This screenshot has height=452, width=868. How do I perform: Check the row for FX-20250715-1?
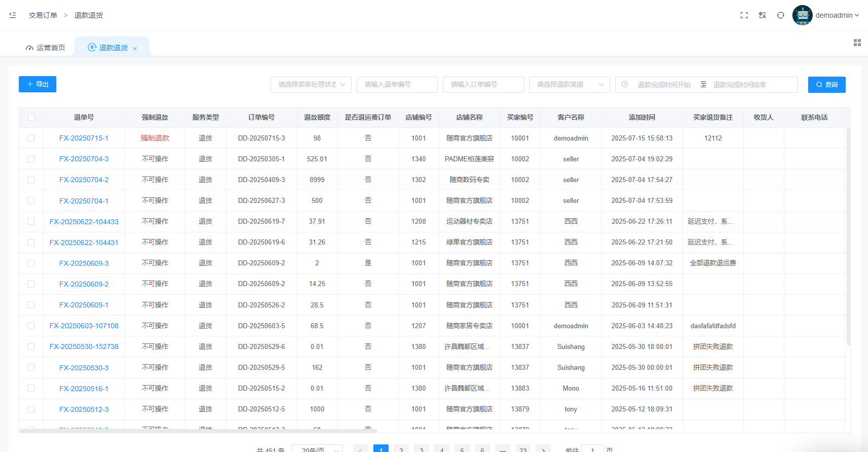click(x=31, y=138)
